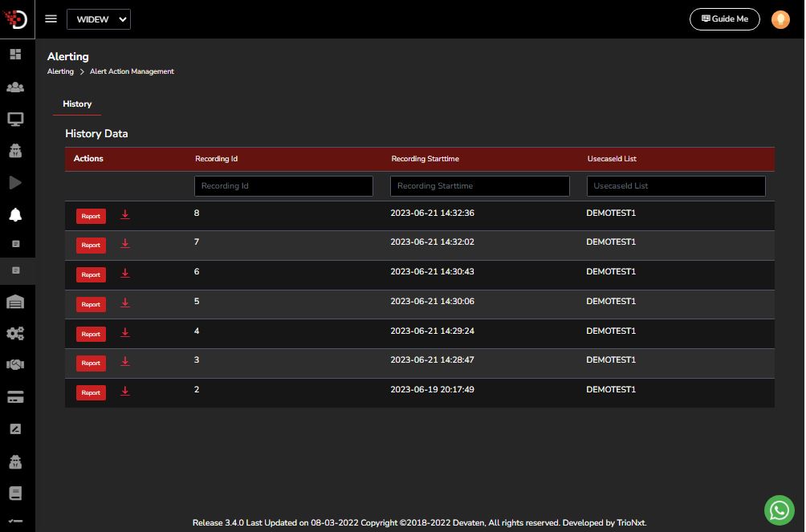Download recording 8 data
806x532 pixels.
[125, 215]
